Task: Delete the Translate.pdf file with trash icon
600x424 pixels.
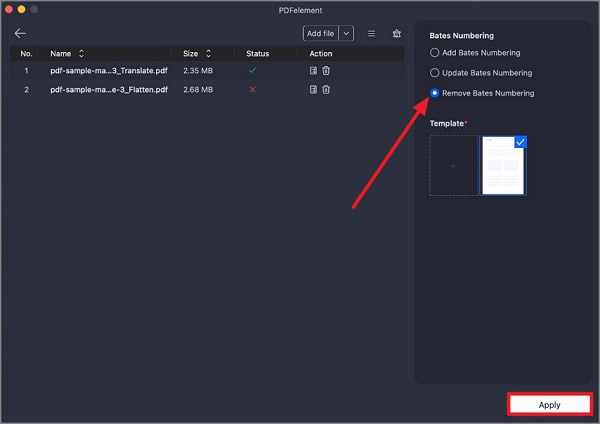Action: tap(326, 70)
